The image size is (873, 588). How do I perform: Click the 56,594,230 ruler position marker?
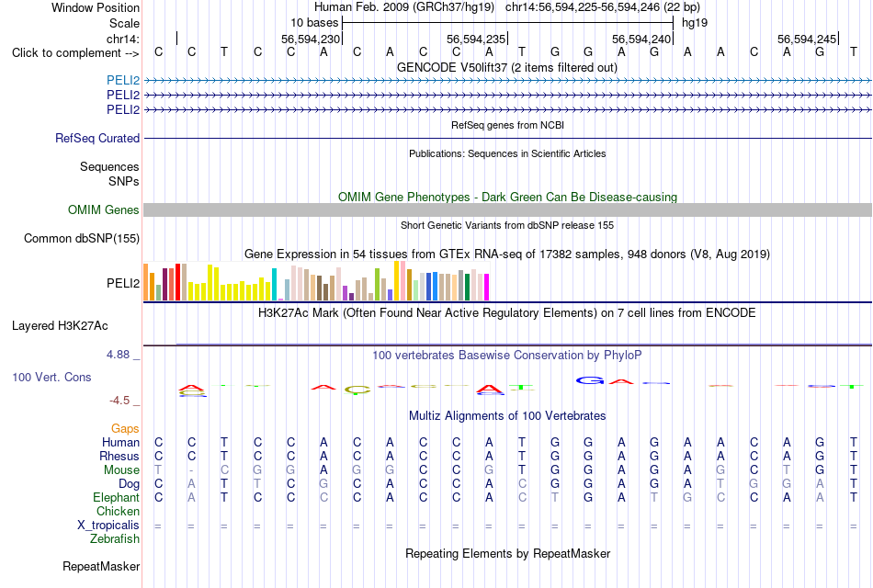click(x=311, y=39)
